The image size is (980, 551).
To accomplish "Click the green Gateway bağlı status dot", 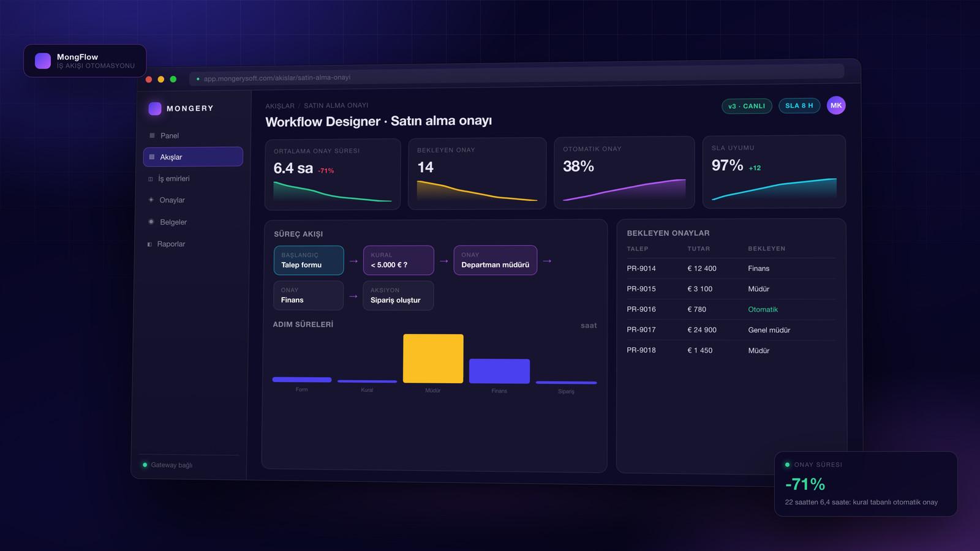I will pyautogui.click(x=145, y=465).
